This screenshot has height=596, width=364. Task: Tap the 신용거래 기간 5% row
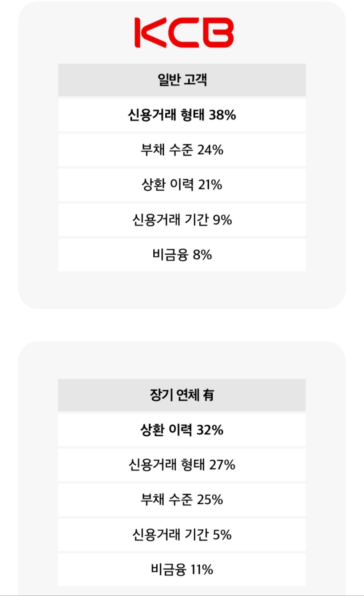pos(182,535)
